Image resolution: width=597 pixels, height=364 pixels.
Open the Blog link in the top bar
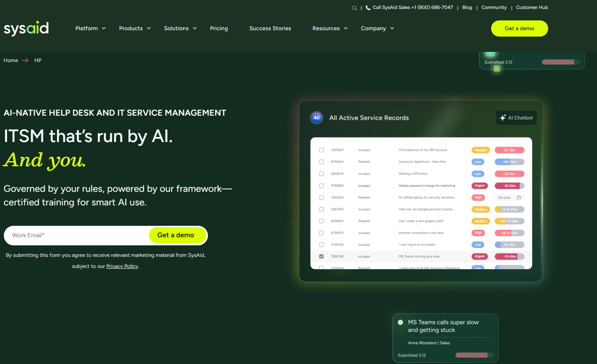click(467, 8)
